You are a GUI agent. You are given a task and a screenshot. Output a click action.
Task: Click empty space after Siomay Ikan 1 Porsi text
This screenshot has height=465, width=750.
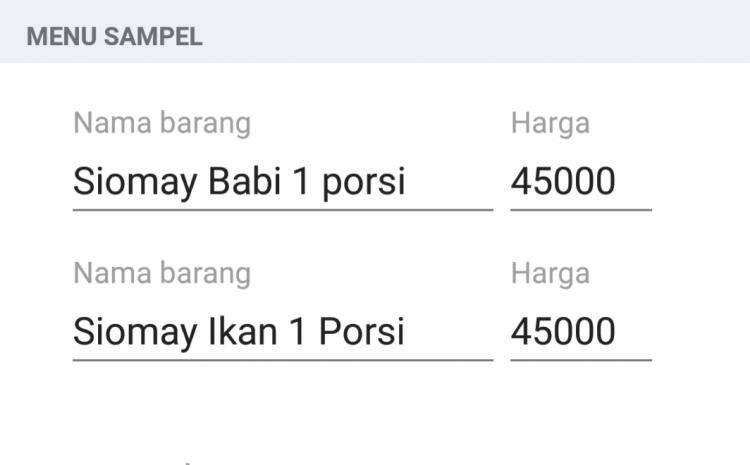tap(449, 332)
